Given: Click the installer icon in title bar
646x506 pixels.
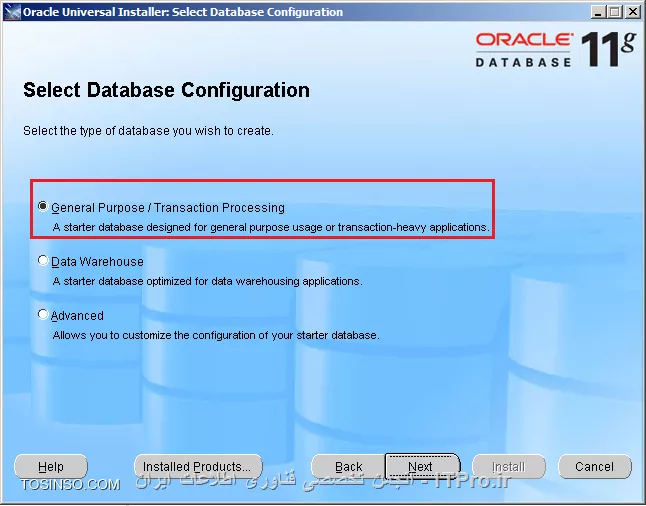Looking at the screenshot, I should pos(12,12).
